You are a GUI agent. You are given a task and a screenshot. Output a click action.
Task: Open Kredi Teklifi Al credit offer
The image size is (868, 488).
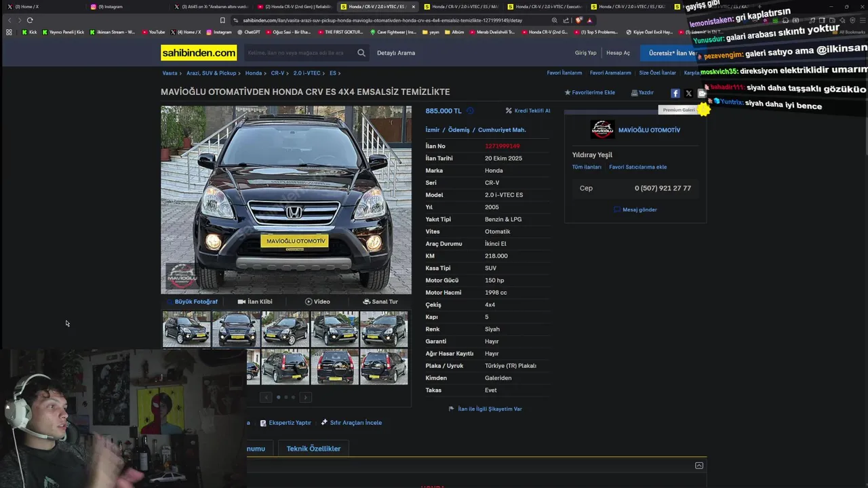528,110
